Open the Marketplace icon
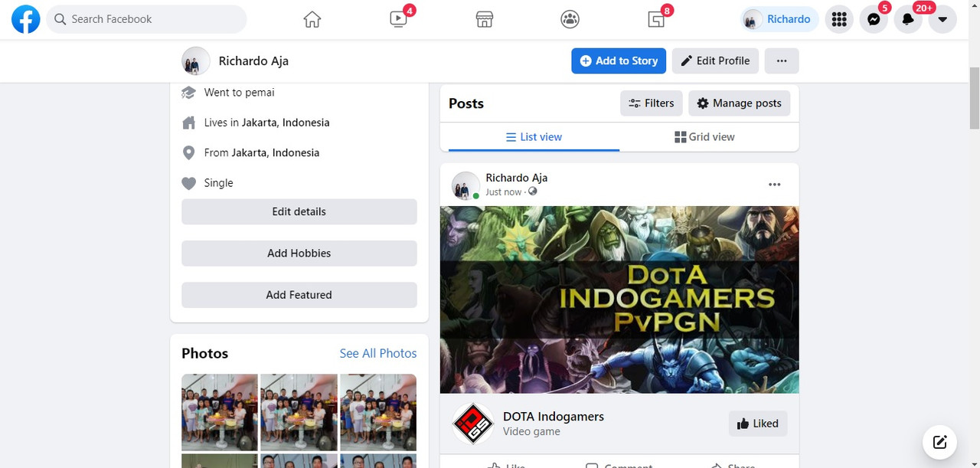Screen dimensions: 980x468 (484, 19)
